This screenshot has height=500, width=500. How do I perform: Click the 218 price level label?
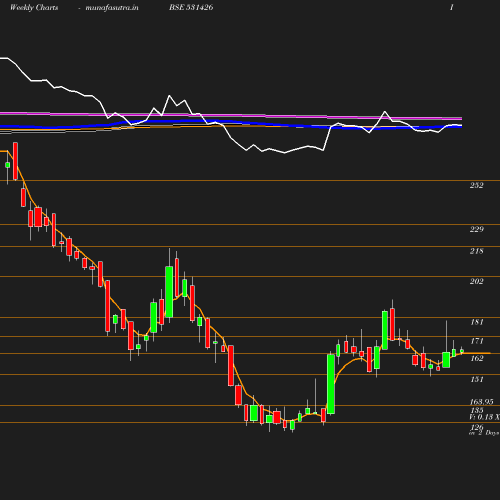point(476,251)
